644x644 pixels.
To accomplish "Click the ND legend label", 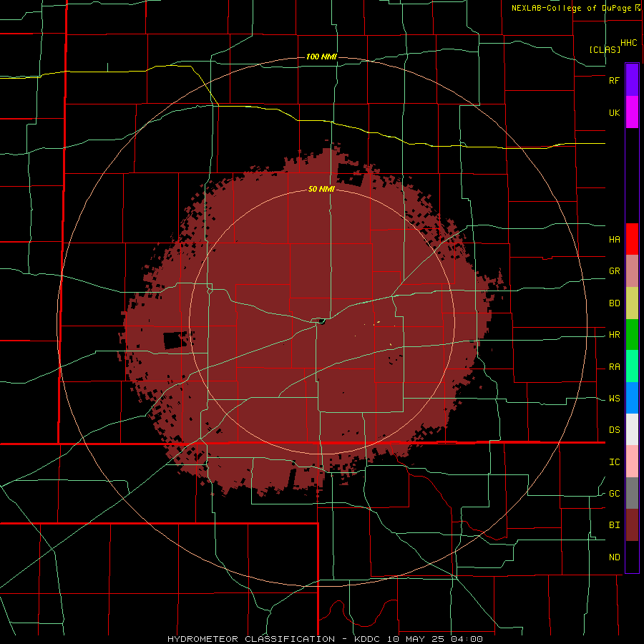I will (614, 557).
